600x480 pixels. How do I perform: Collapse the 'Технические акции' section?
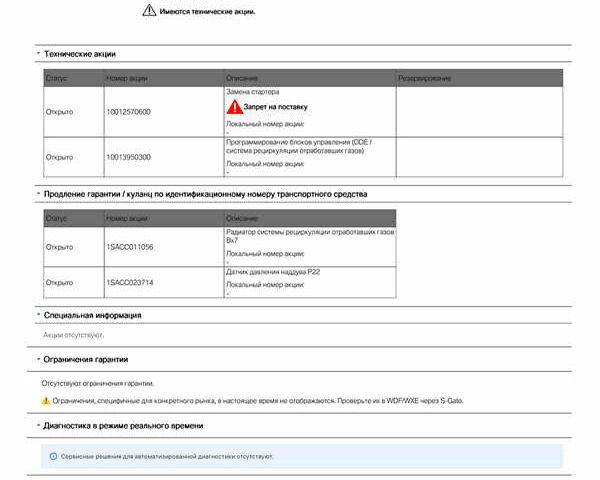(38, 53)
